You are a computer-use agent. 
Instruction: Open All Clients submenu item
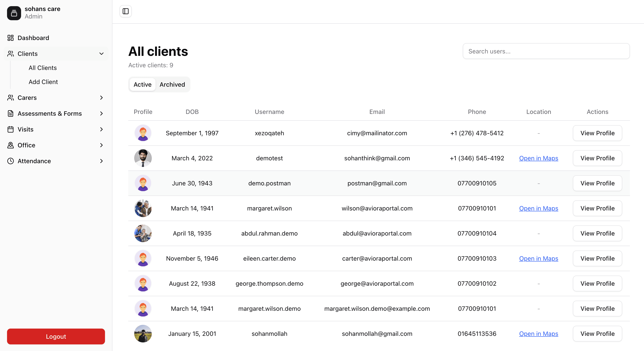[42, 68]
